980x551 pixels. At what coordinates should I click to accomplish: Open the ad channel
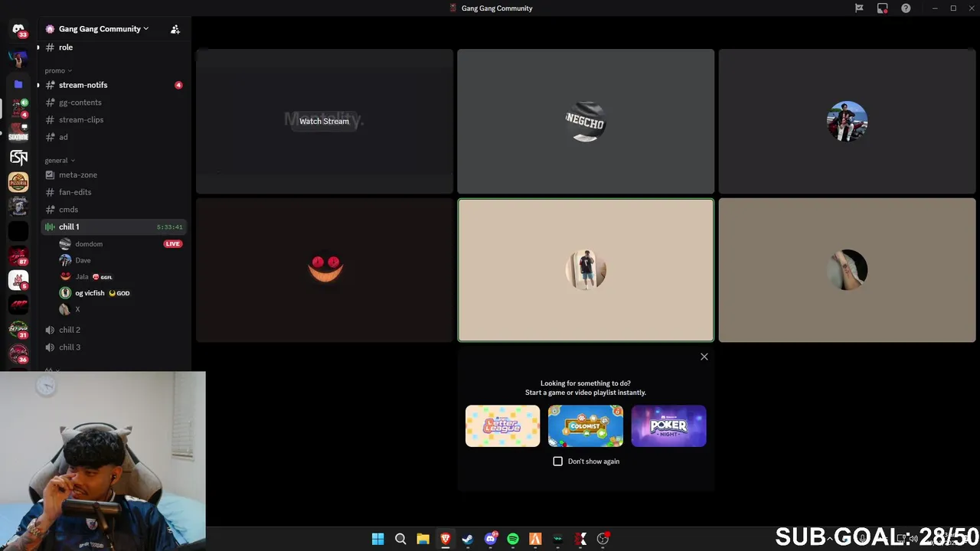[113, 137]
